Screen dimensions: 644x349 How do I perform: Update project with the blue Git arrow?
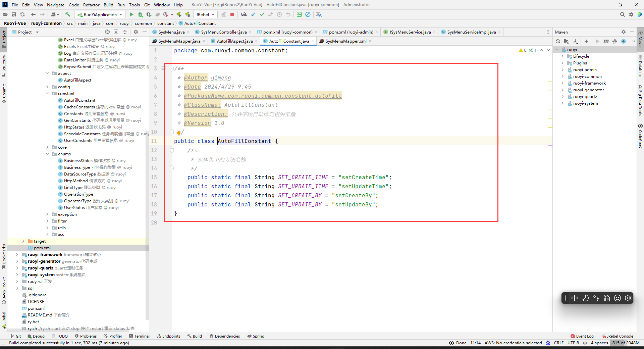tap(253, 14)
